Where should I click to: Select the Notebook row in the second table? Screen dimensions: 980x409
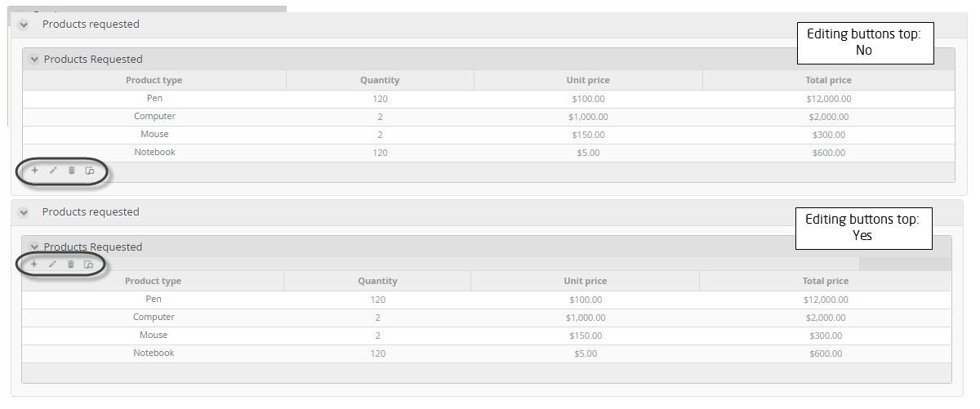coord(487,353)
